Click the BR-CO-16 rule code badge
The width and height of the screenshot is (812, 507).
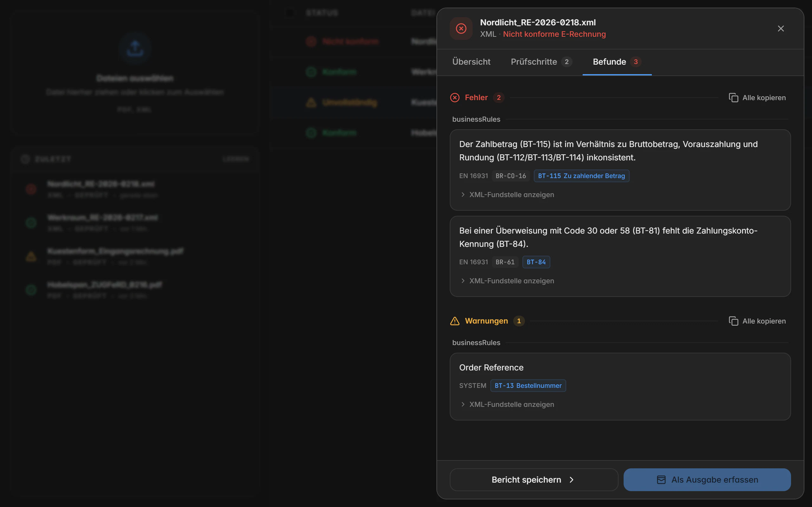pos(511,176)
